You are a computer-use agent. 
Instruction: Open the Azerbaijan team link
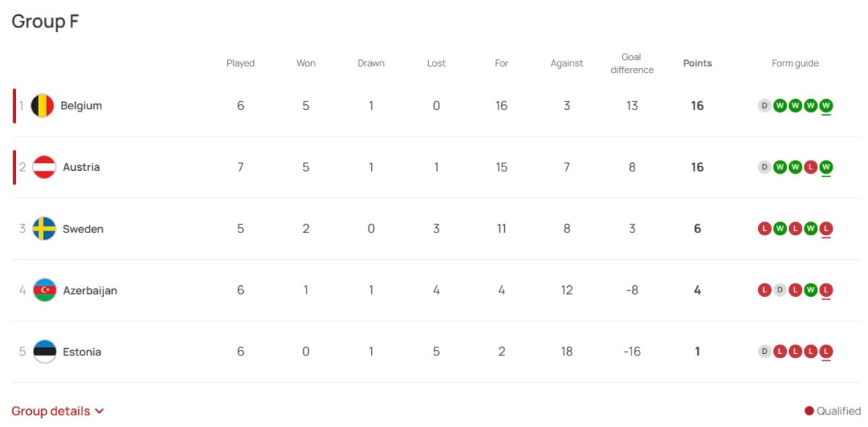(x=90, y=290)
